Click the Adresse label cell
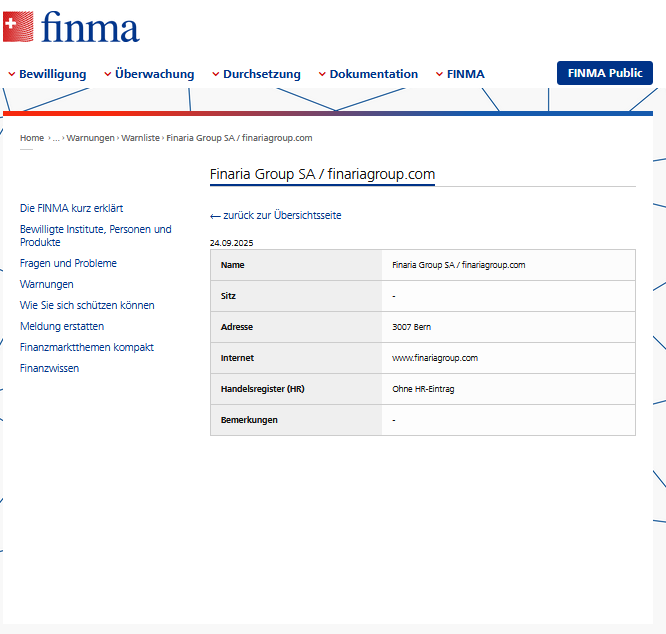 coord(296,327)
